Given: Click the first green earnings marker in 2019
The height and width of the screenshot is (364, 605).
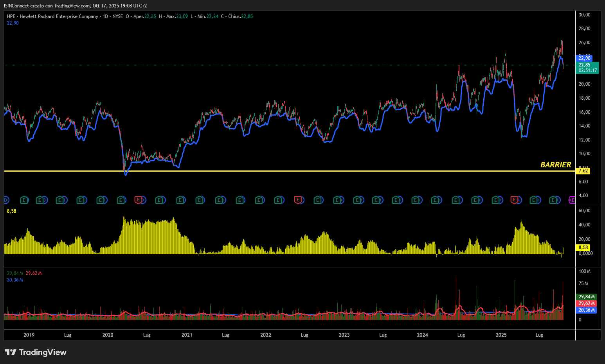Looking at the screenshot, I should click(x=24, y=200).
